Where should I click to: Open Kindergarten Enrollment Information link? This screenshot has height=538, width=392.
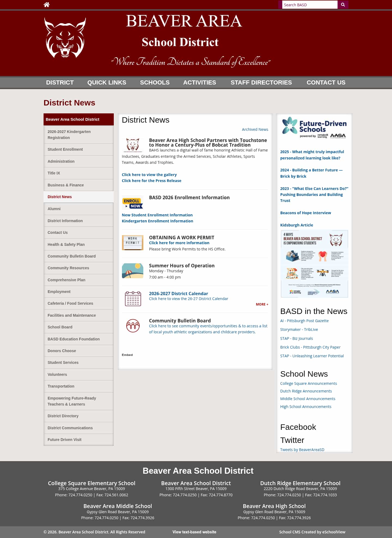[157, 221]
